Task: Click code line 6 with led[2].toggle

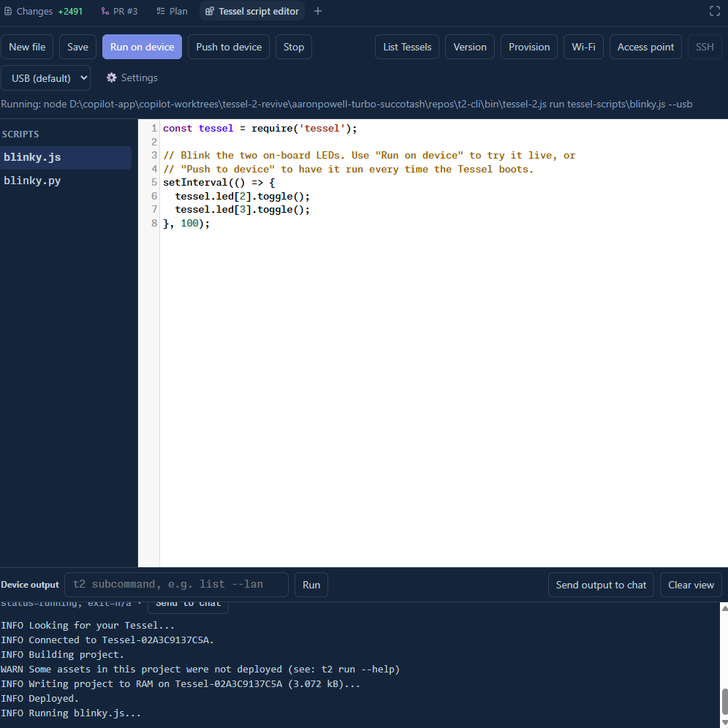Action: point(242,197)
